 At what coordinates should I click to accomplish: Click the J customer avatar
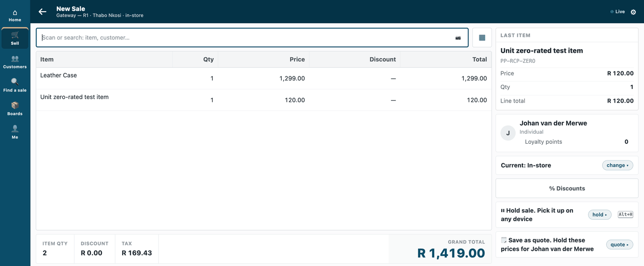(x=508, y=133)
